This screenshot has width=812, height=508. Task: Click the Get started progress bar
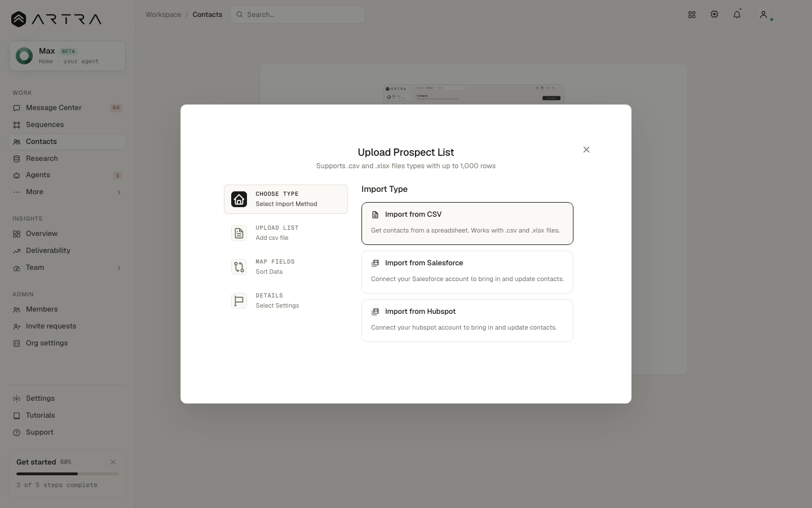point(67,474)
